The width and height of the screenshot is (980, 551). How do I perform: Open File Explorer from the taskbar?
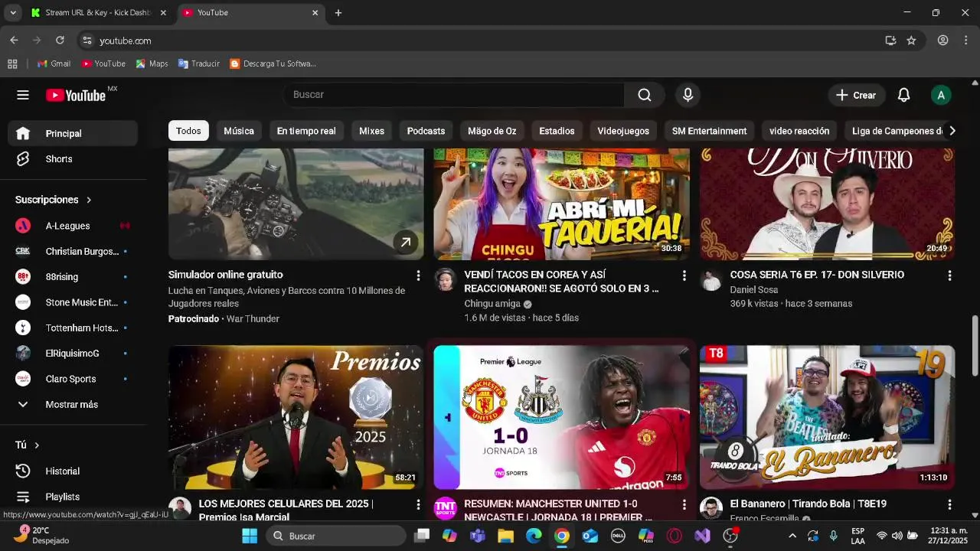505,536
